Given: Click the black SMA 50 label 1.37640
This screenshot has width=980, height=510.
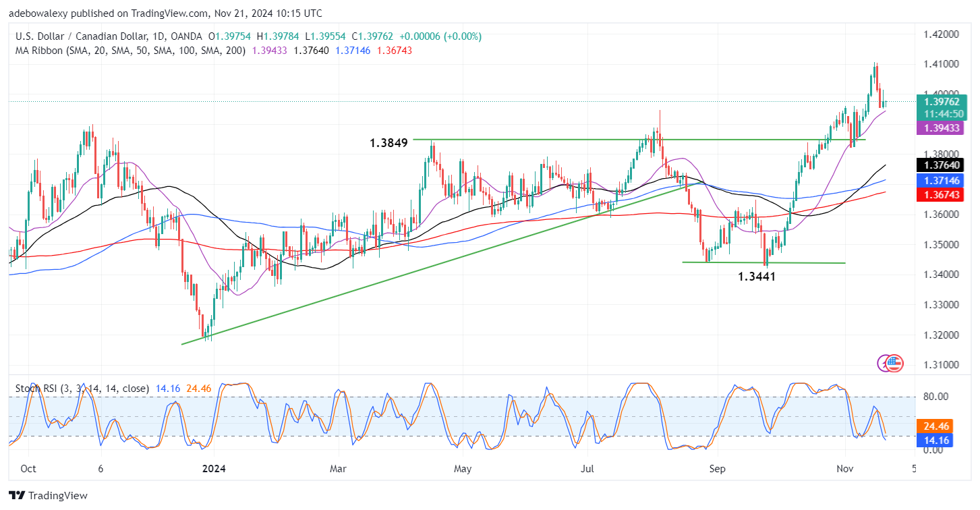Looking at the screenshot, I should [942, 164].
